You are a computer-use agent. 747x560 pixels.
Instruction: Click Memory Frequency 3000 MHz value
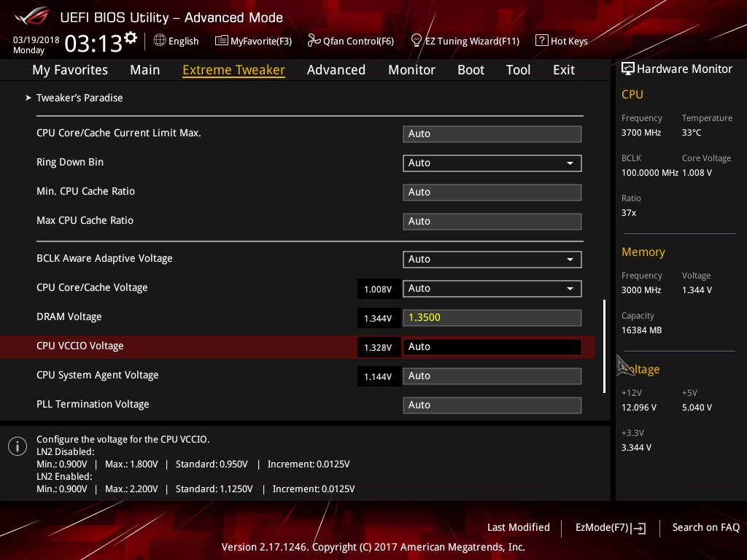tap(641, 289)
